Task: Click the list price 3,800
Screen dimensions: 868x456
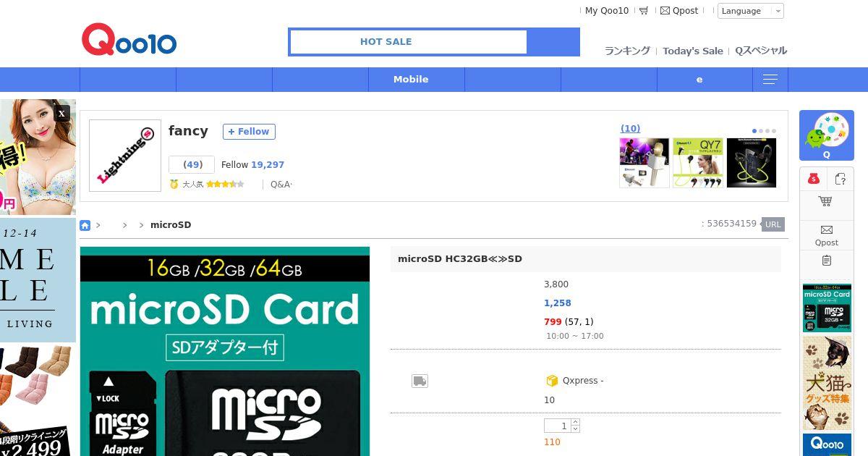Action: click(556, 284)
